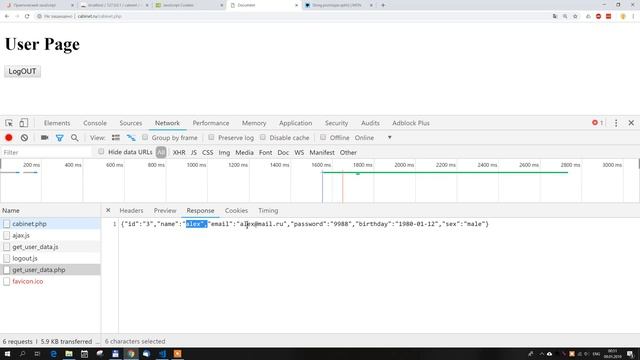640x360 pixels.
Task: Switch to the Elements panel
Action: coord(57,123)
